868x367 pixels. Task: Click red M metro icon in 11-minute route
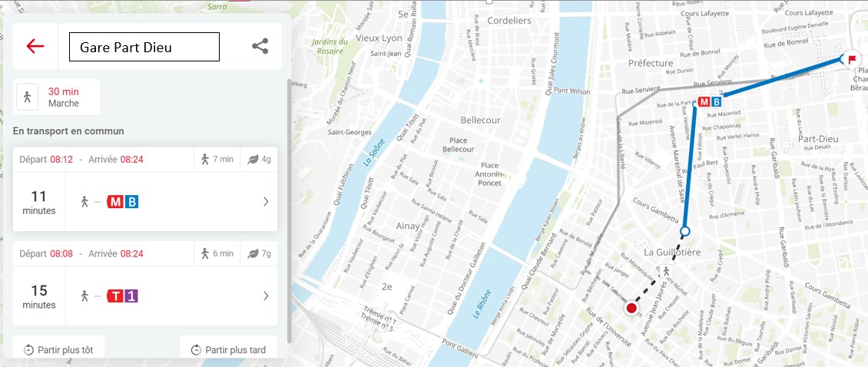[x=115, y=202]
